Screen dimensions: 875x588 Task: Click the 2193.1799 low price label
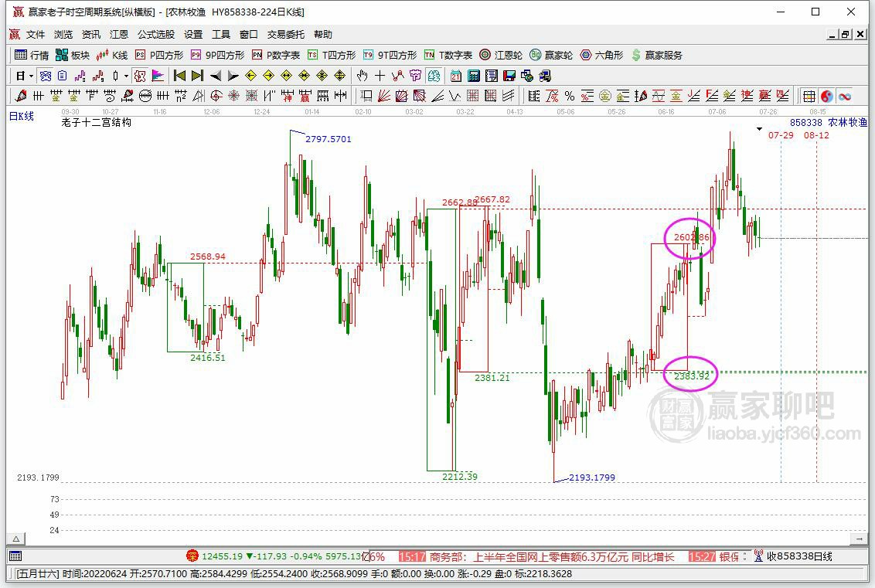pos(591,478)
